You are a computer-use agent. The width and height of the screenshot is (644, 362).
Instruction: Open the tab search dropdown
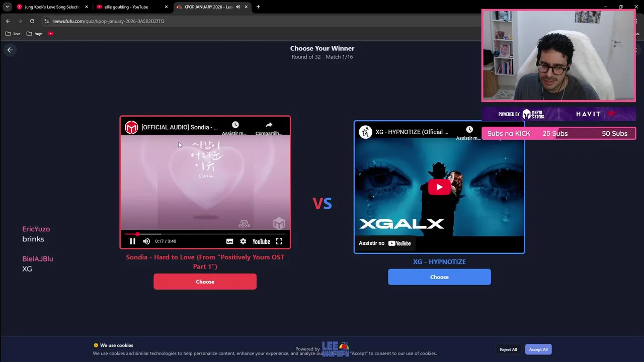[x=7, y=7]
